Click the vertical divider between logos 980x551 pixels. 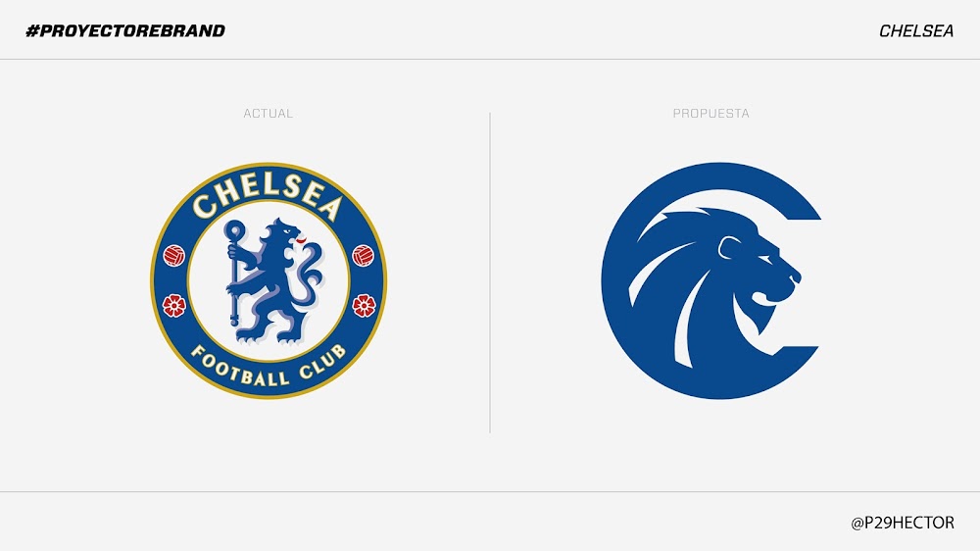pos(490,273)
